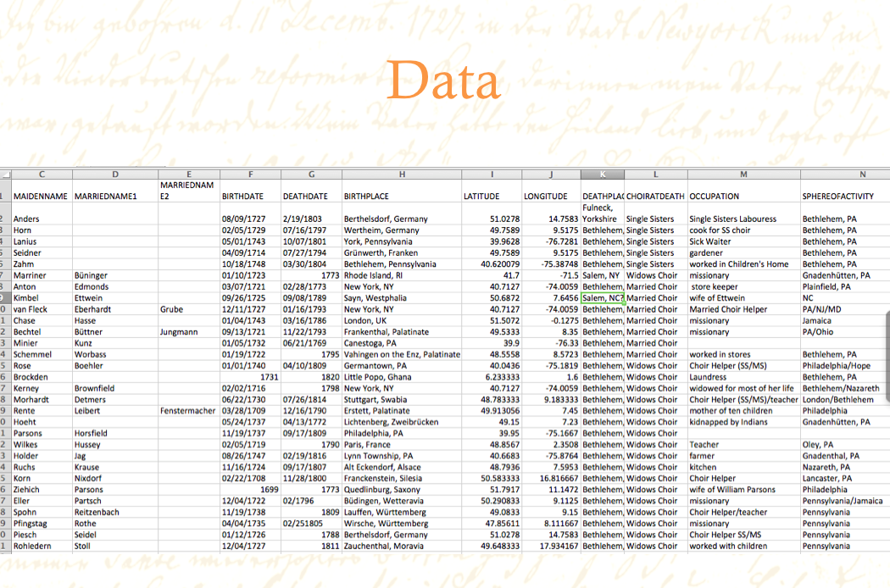Select the MAIDENNAME header cell
Viewport: 890px width, 588px height.
[41, 197]
